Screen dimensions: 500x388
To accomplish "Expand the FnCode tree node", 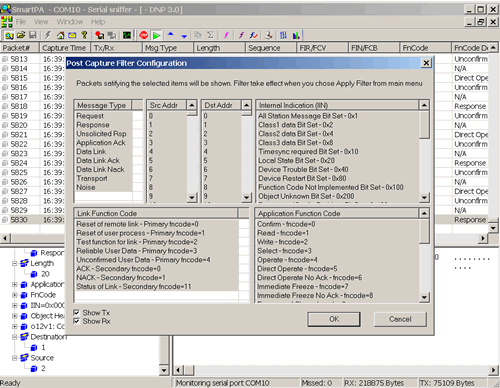I will [15, 295].
